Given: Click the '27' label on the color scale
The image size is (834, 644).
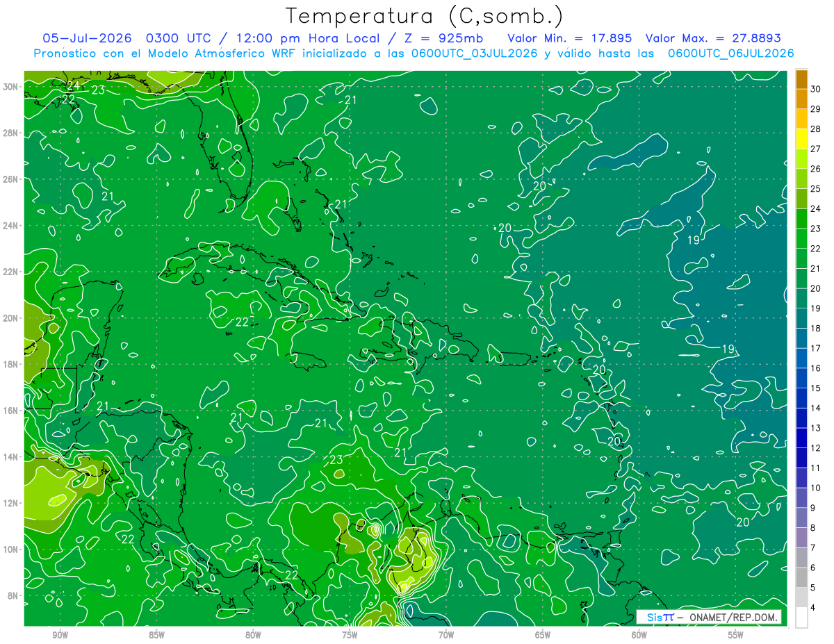Looking at the screenshot, I should 816,149.
